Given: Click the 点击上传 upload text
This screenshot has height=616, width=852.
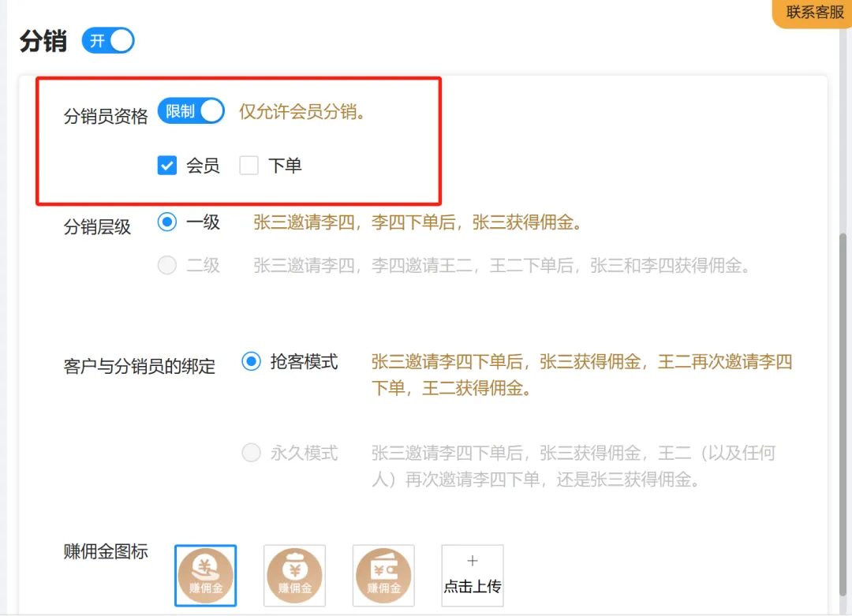Looking at the screenshot, I should (x=473, y=587).
